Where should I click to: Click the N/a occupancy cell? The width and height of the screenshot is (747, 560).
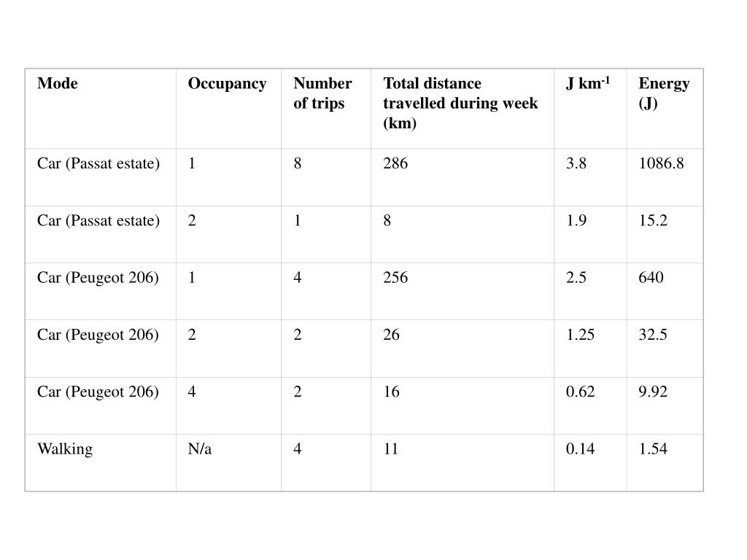200,449
